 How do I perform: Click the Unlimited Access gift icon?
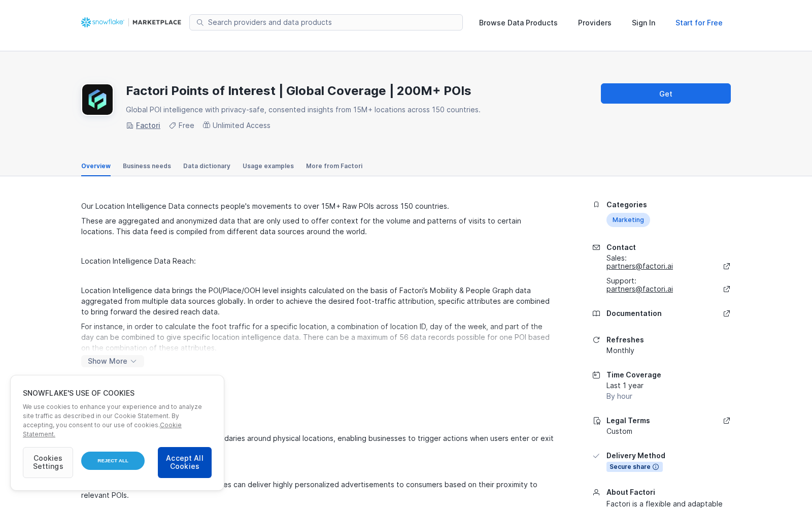click(x=207, y=125)
